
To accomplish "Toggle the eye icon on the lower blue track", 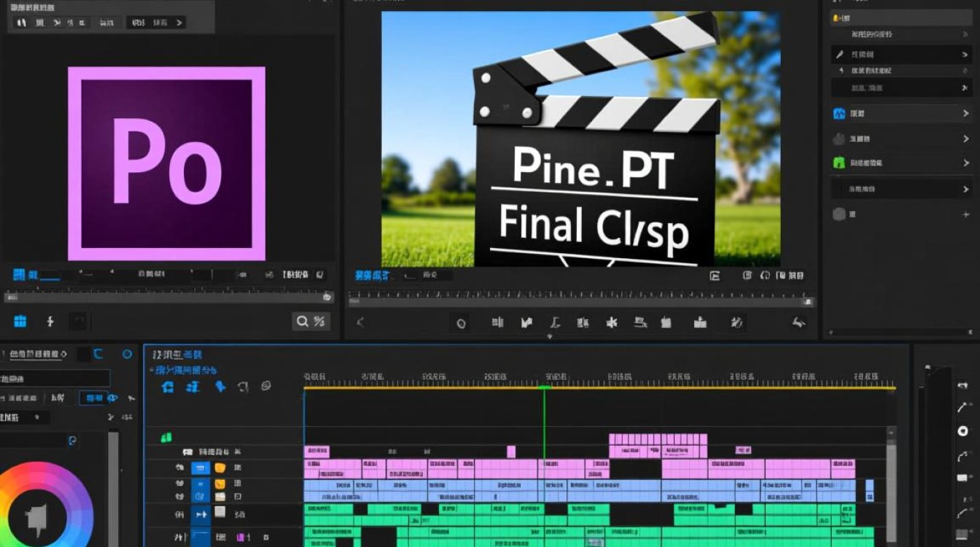I will click(179, 496).
